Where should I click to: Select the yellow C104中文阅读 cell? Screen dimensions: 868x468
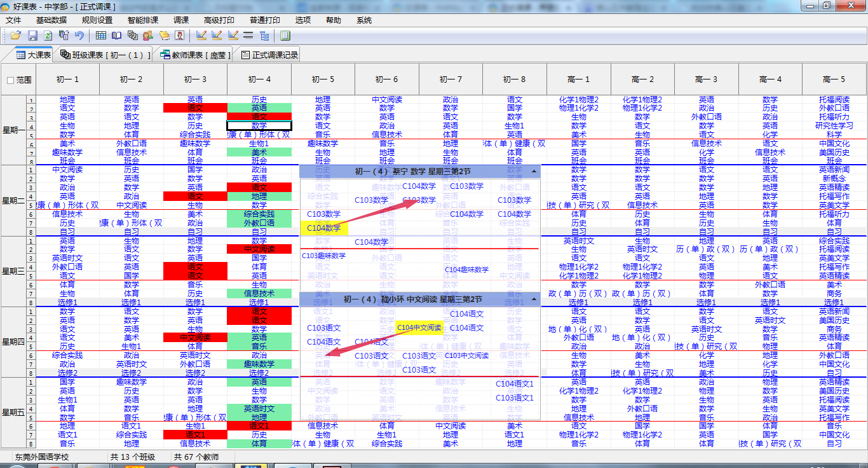click(x=419, y=328)
